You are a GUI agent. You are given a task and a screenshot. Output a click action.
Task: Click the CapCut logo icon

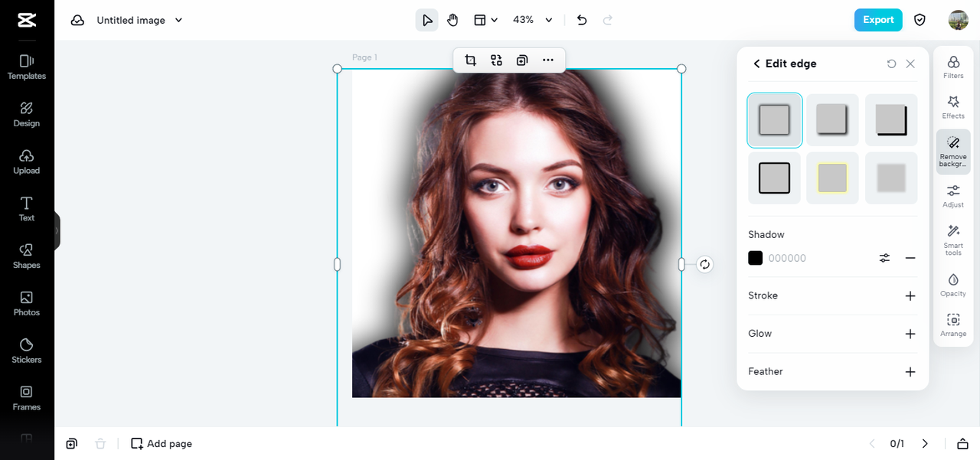(27, 21)
